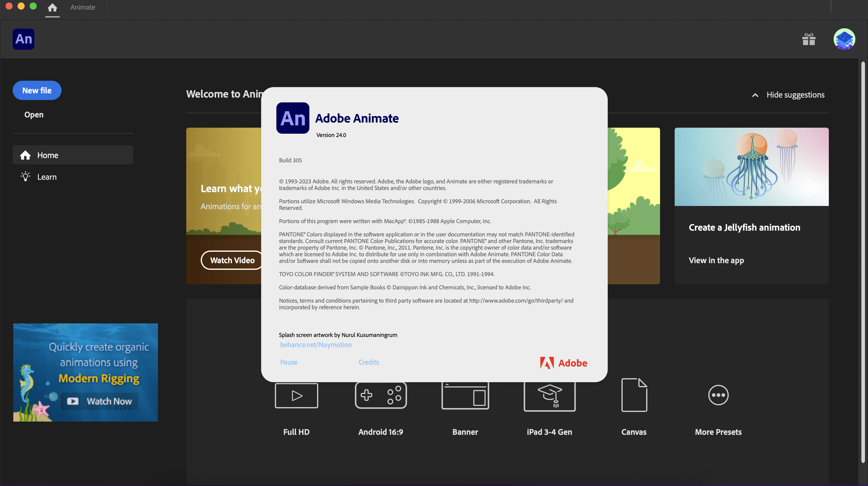Select Learn in the sidebar
Viewport: 868px width, 486px height.
pyautogui.click(x=73, y=177)
